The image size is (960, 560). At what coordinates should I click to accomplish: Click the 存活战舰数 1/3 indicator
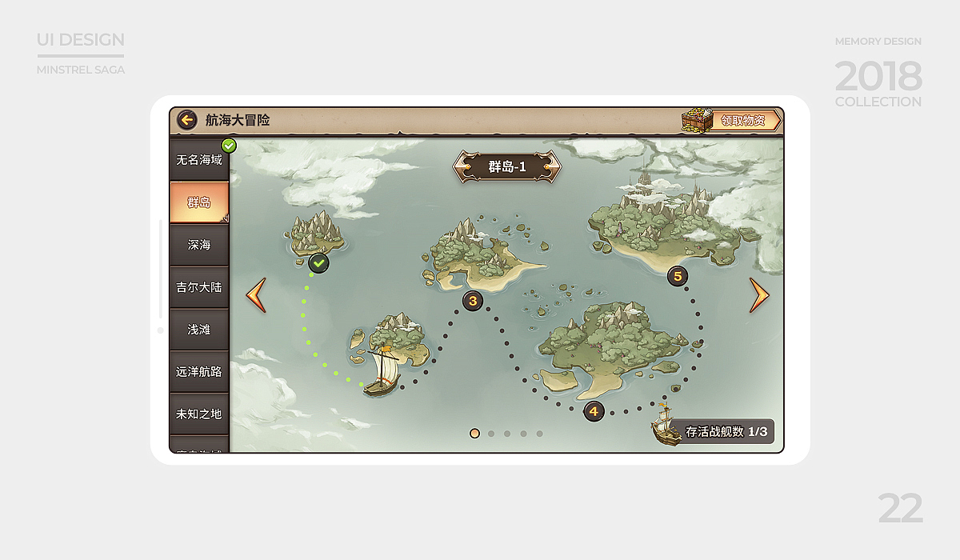coord(725,431)
